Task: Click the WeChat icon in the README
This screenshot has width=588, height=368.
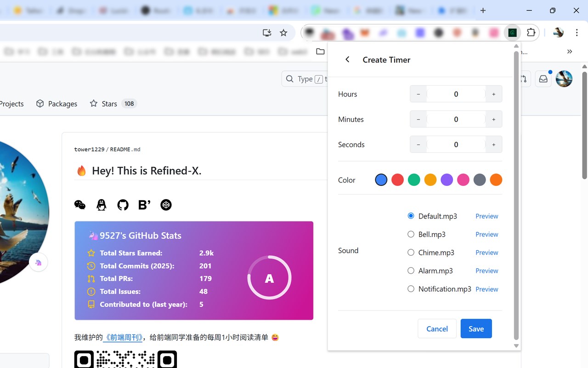Action: coord(80,205)
